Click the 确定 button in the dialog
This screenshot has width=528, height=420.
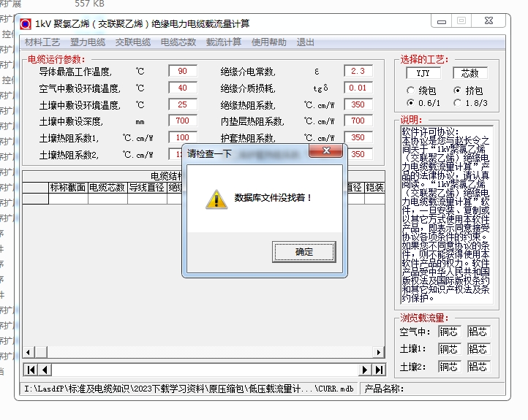click(x=303, y=252)
